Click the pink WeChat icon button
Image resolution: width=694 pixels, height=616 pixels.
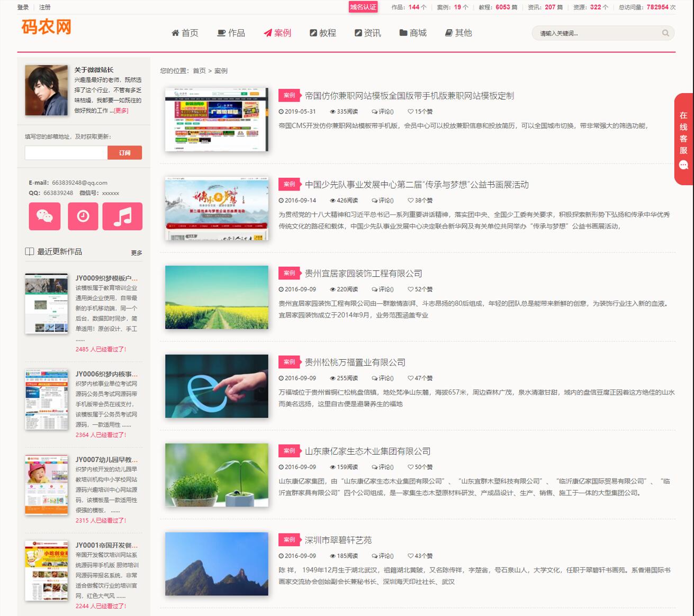(x=44, y=216)
